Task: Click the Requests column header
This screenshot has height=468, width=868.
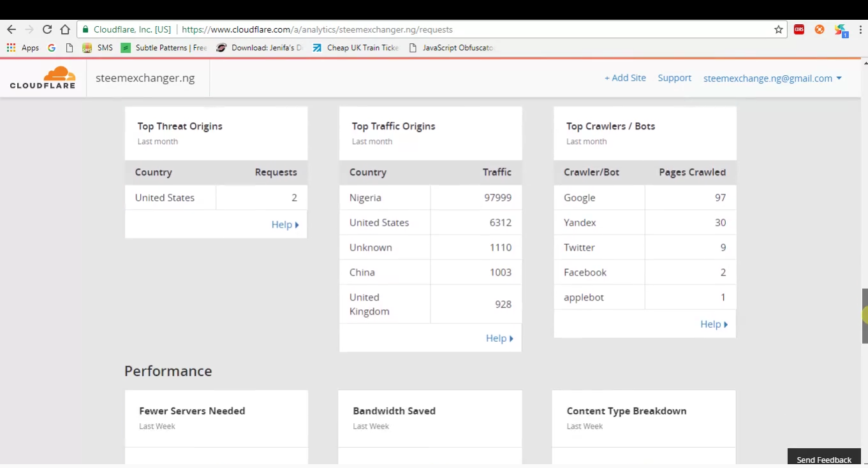Action: (276, 172)
